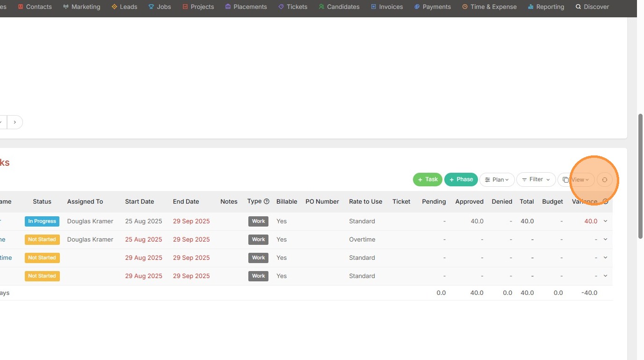Expand the Overtime task row chevron
Viewport: 644px width, 360px height.
click(x=606, y=239)
